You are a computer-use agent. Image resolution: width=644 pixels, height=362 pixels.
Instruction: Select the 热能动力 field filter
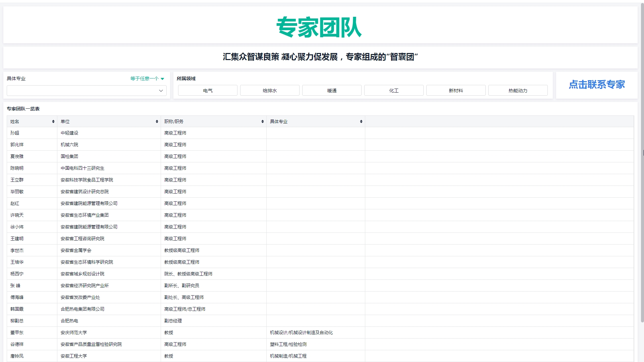[518, 91]
